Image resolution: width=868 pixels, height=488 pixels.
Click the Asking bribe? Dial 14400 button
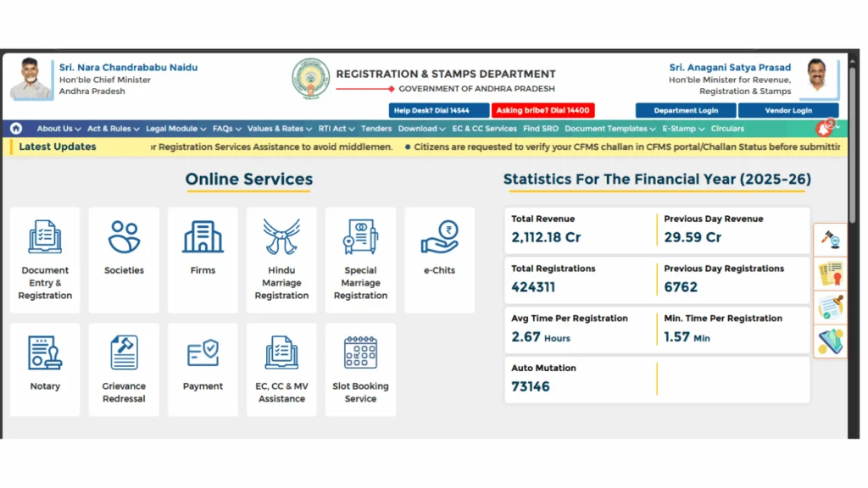coord(543,110)
